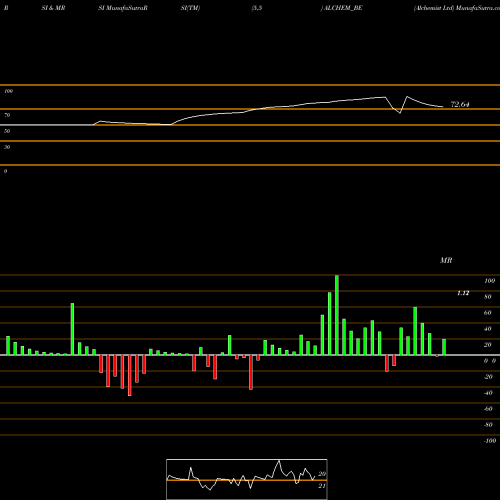Click the RSI axis label 30
Viewport: 500px width, 500px height.
[7, 147]
